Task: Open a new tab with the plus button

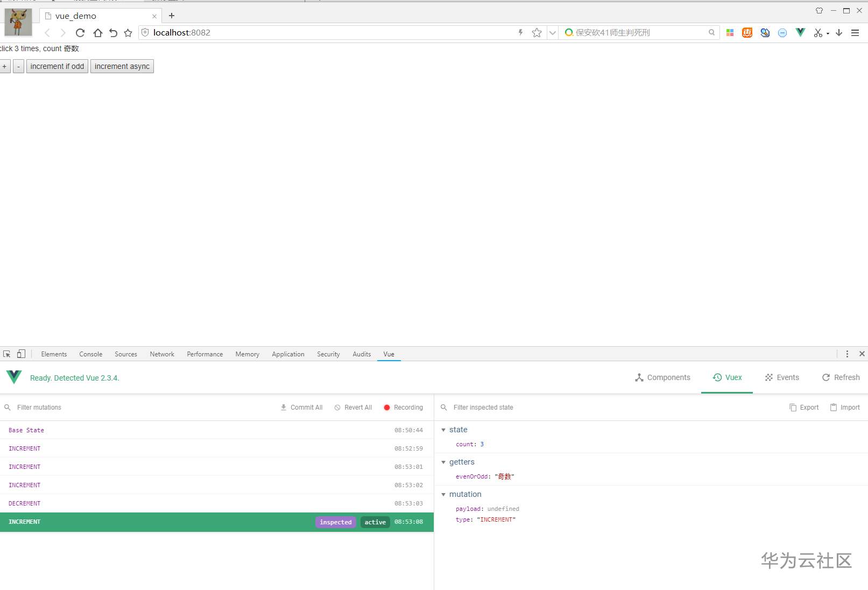Action: pos(172,16)
